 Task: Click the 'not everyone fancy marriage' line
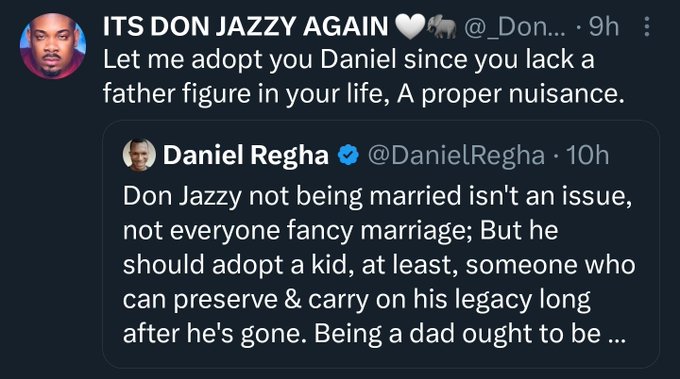click(340, 230)
